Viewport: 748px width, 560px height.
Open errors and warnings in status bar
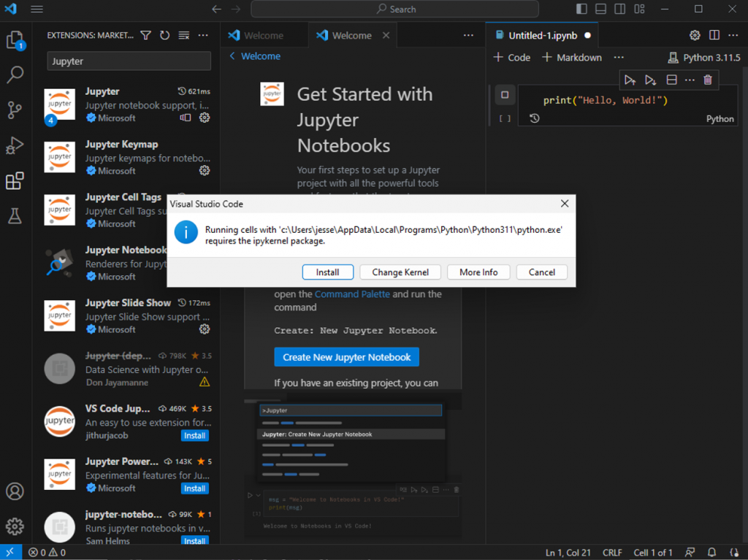click(47, 553)
